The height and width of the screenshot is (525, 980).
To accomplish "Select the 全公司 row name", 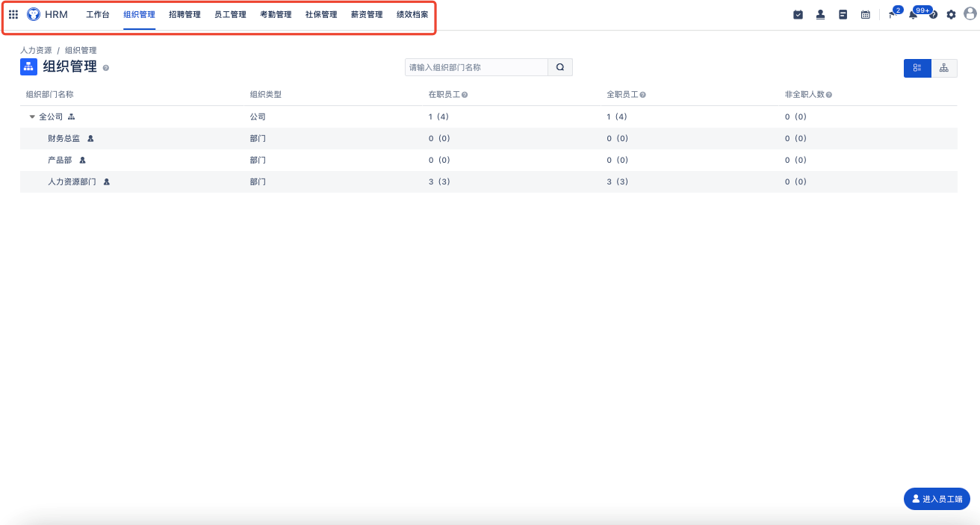I will (x=51, y=117).
